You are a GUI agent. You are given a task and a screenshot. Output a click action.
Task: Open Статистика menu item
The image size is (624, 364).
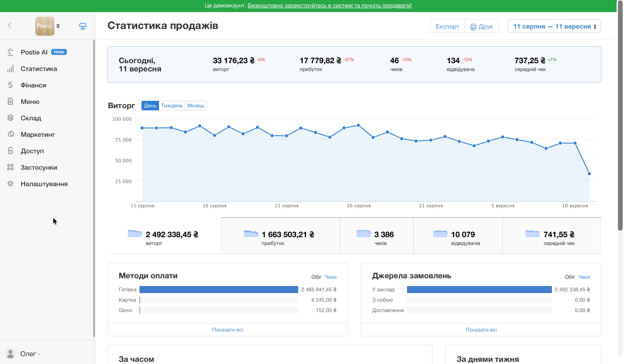(x=39, y=69)
